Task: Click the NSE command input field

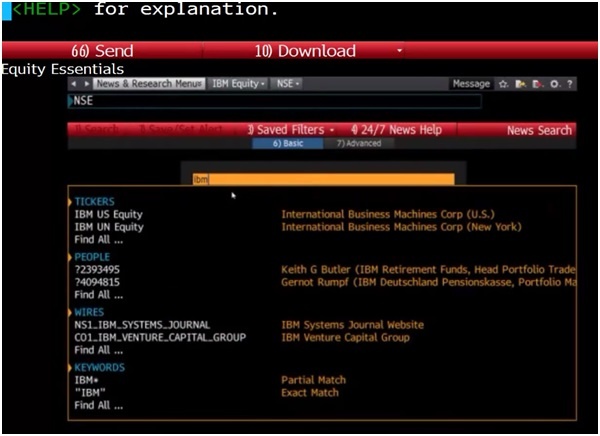Action: tap(274, 101)
